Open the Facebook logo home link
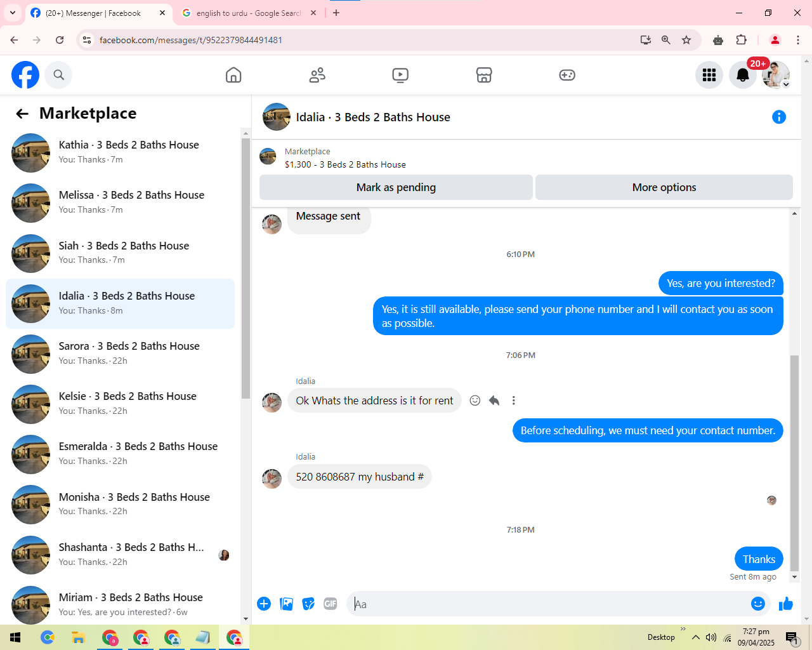The height and width of the screenshot is (650, 812). (x=25, y=75)
